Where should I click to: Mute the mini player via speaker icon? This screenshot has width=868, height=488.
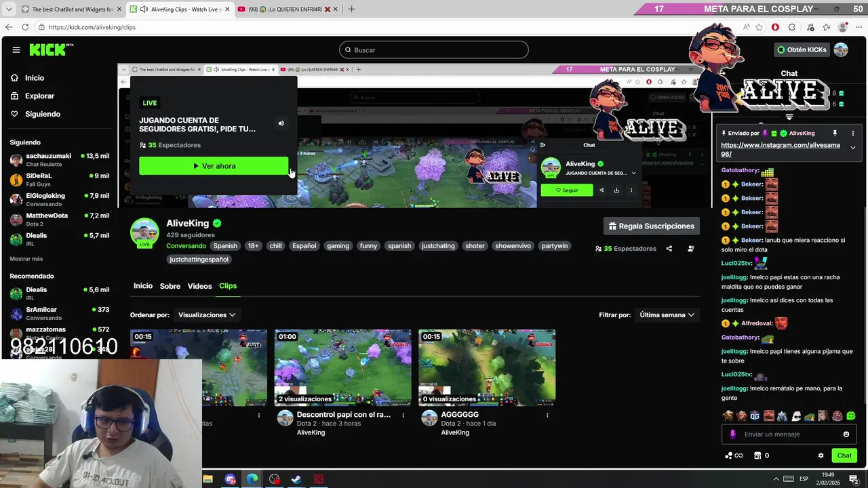click(281, 123)
